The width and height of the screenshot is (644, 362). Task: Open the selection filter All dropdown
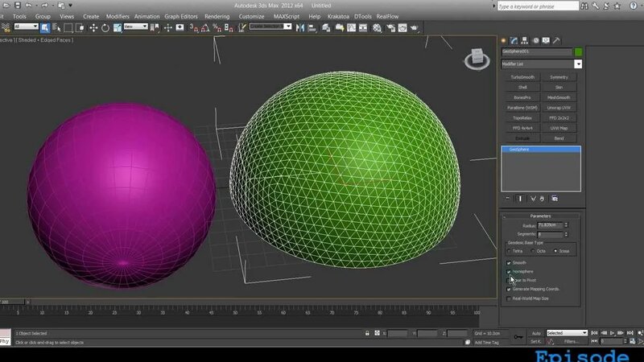tap(26, 27)
